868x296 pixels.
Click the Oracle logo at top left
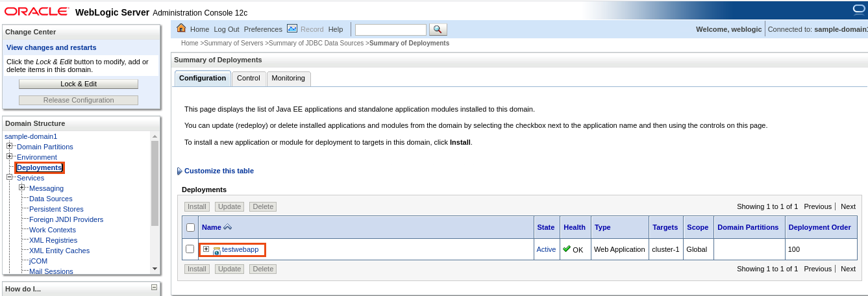(x=36, y=12)
